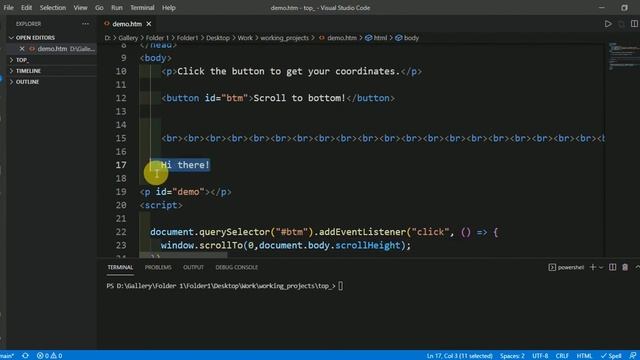Click 'document.querySelector' on line 22

pos(210,232)
